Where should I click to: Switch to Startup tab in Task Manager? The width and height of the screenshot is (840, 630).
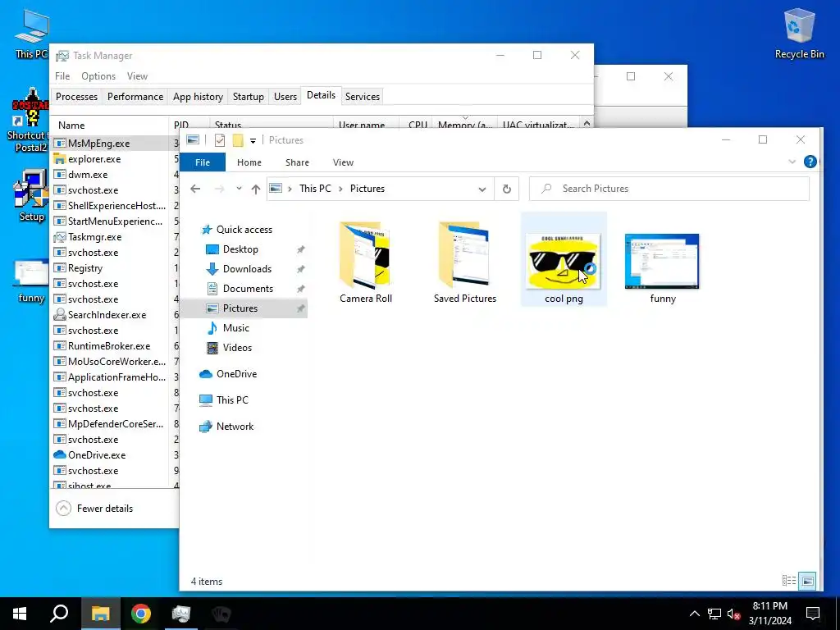coord(248,97)
